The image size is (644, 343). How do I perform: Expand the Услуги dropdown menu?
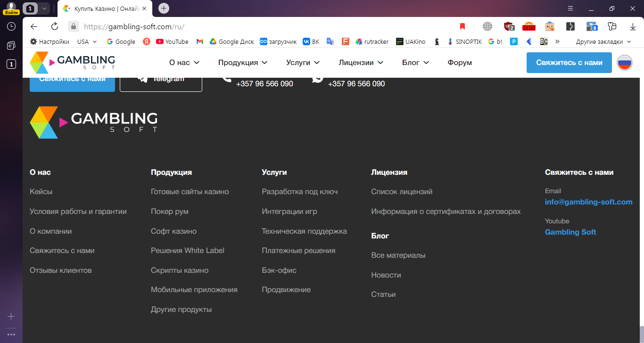303,63
